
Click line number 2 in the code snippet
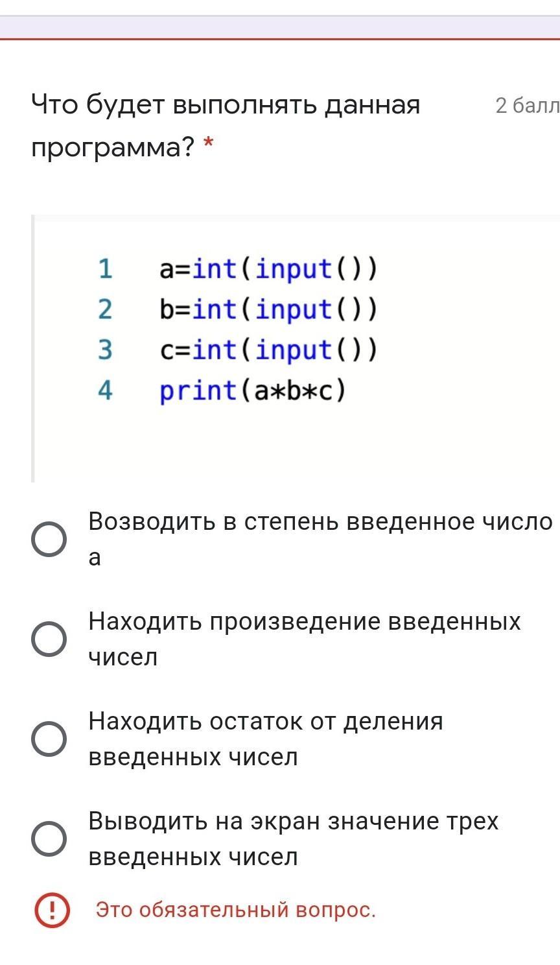click(105, 309)
